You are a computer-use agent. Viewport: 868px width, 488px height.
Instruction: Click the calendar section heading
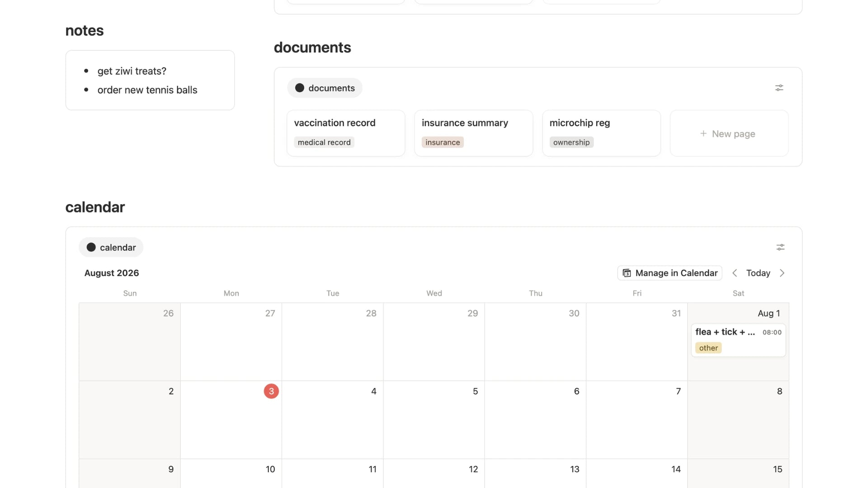pos(95,207)
